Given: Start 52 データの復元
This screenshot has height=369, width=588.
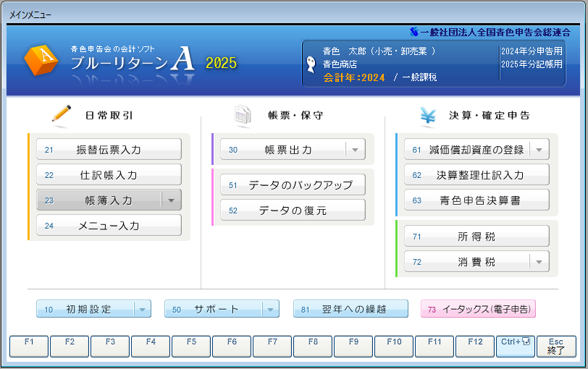Looking at the screenshot, I should click(x=293, y=210).
